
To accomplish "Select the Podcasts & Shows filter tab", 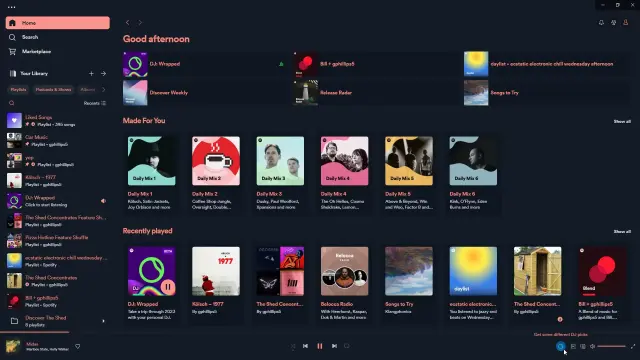I will click(x=53, y=89).
